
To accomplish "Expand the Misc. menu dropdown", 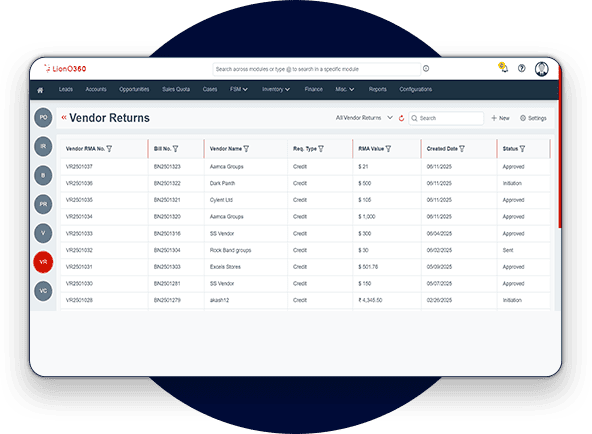I will (345, 89).
